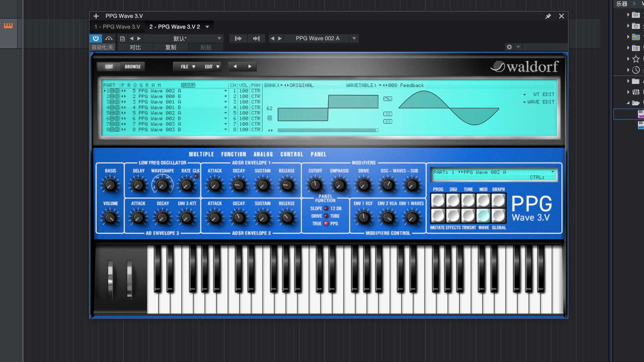
Task: Click the left pitch bend wheel
Action: point(110,279)
